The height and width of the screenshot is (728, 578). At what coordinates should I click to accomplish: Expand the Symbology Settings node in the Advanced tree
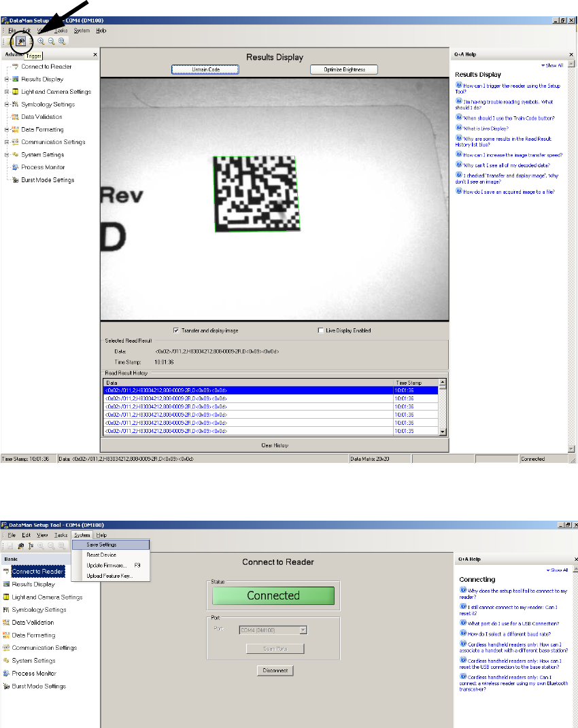[x=7, y=105]
